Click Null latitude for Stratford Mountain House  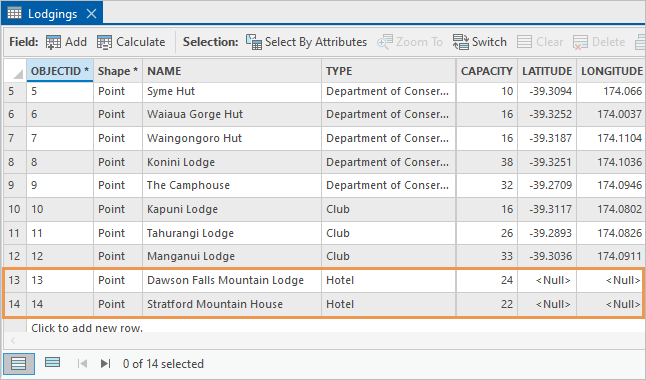pos(547,304)
